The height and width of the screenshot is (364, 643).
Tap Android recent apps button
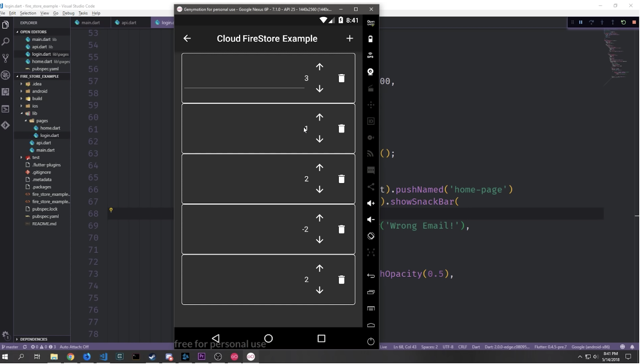point(321,338)
